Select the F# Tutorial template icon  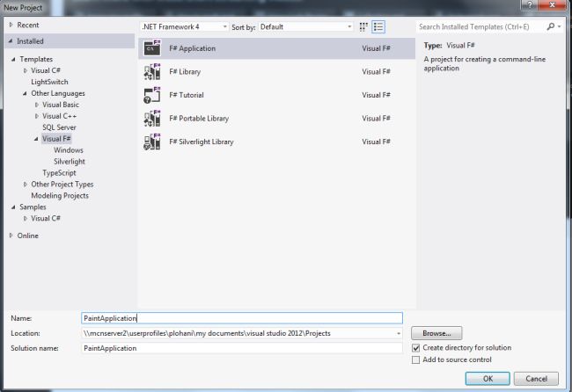pyautogui.click(x=152, y=95)
